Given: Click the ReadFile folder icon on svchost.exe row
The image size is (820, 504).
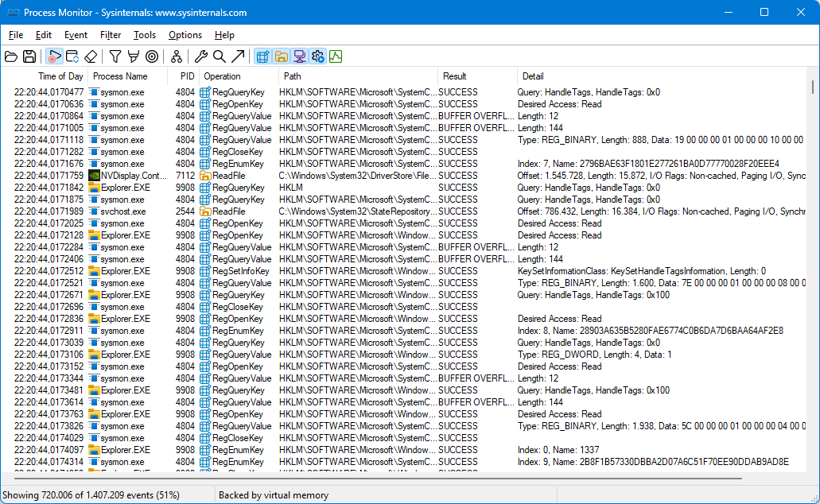Looking at the screenshot, I should pyautogui.click(x=205, y=211).
